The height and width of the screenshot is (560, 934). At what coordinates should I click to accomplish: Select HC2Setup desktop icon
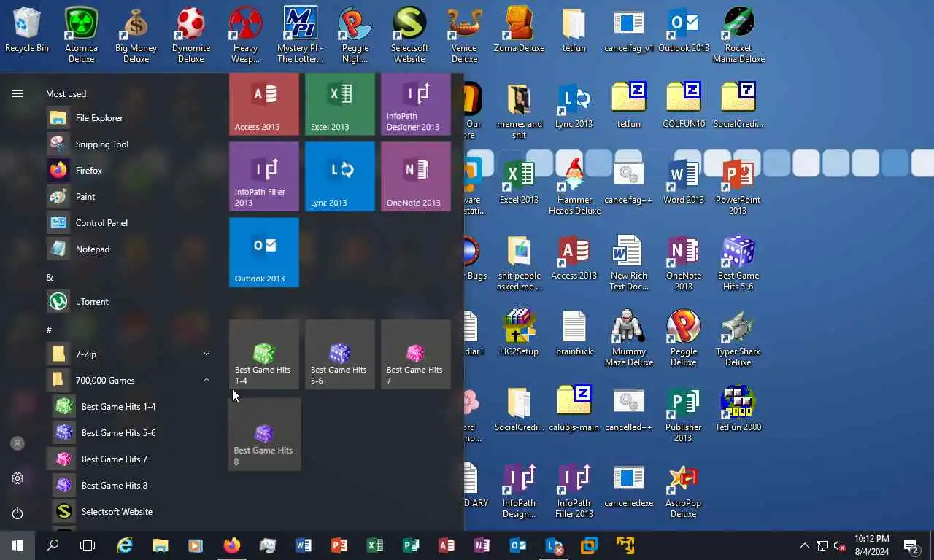tap(519, 332)
